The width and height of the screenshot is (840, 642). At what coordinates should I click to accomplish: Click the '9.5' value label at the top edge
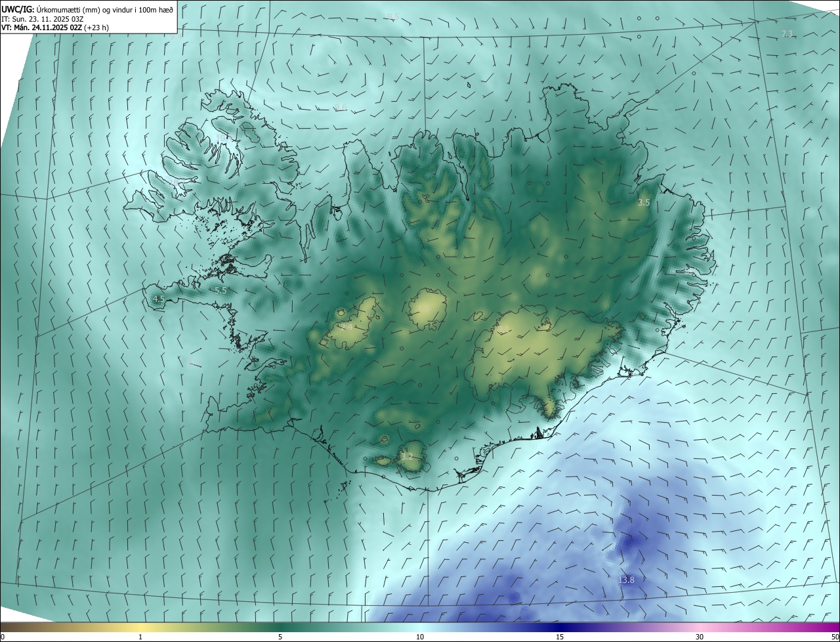point(393,16)
